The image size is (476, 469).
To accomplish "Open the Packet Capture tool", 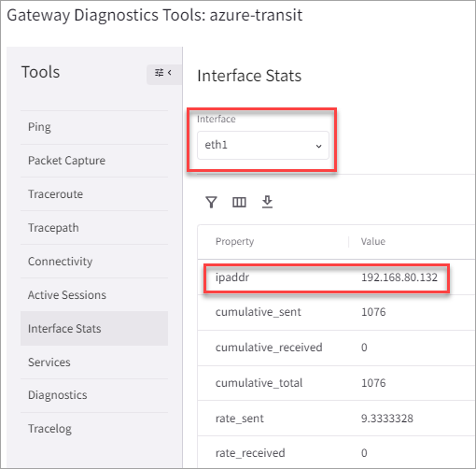I will point(94,161).
